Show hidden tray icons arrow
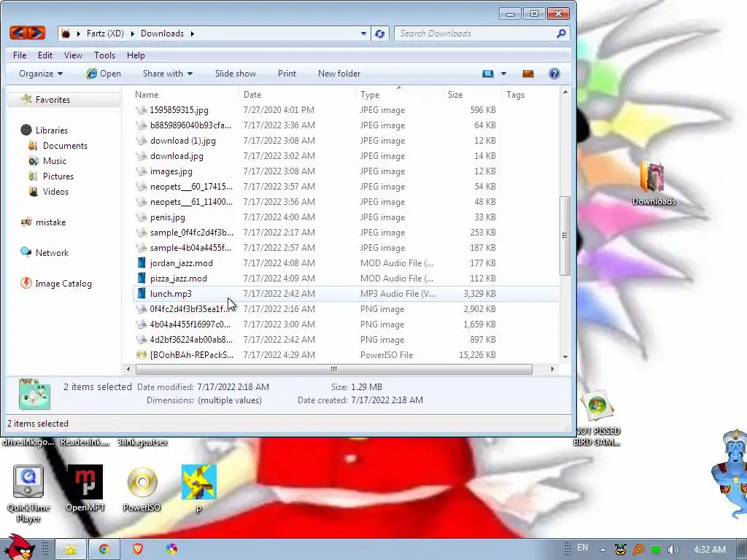Image resolution: width=747 pixels, height=560 pixels. tap(603, 550)
